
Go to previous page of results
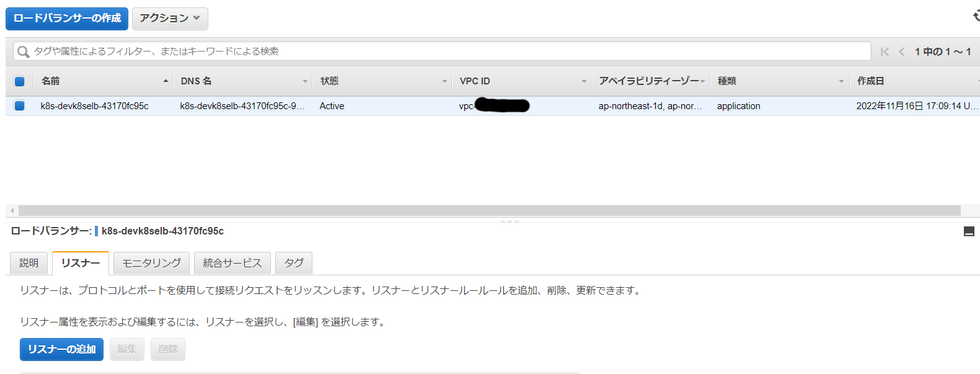[x=901, y=51]
